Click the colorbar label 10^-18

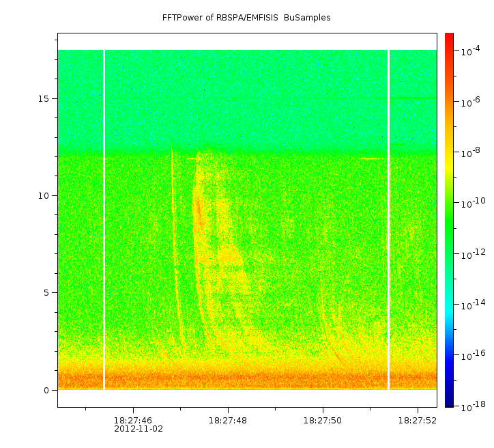click(x=473, y=407)
